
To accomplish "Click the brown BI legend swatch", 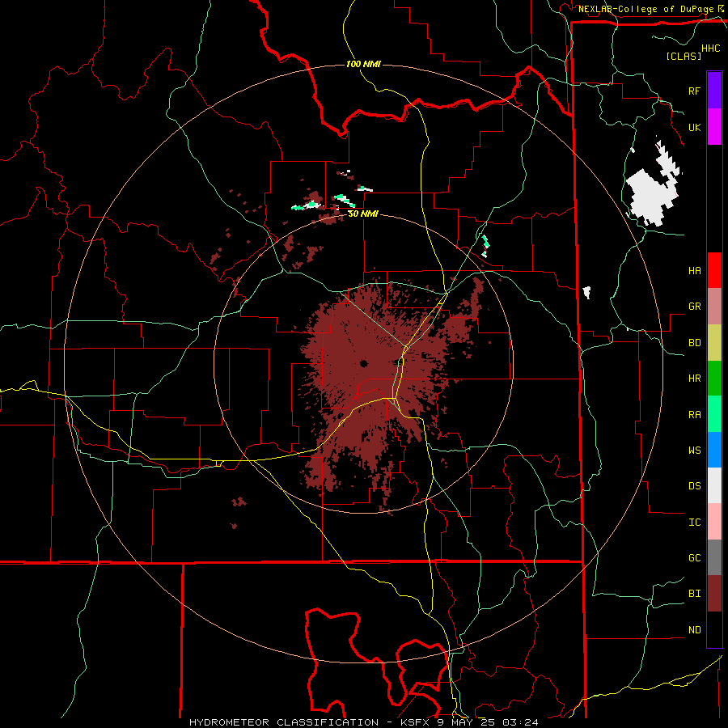I will [714, 594].
